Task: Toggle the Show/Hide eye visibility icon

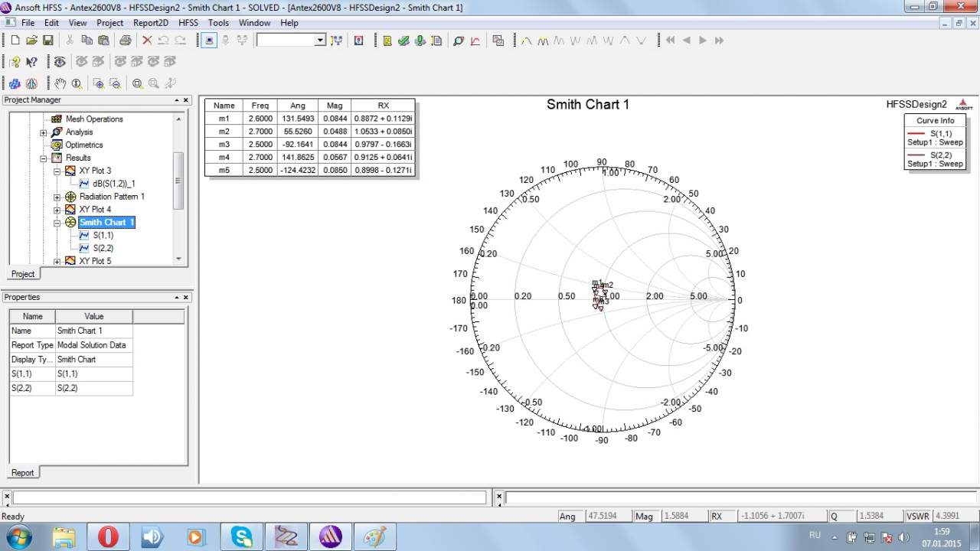Action: (x=60, y=62)
